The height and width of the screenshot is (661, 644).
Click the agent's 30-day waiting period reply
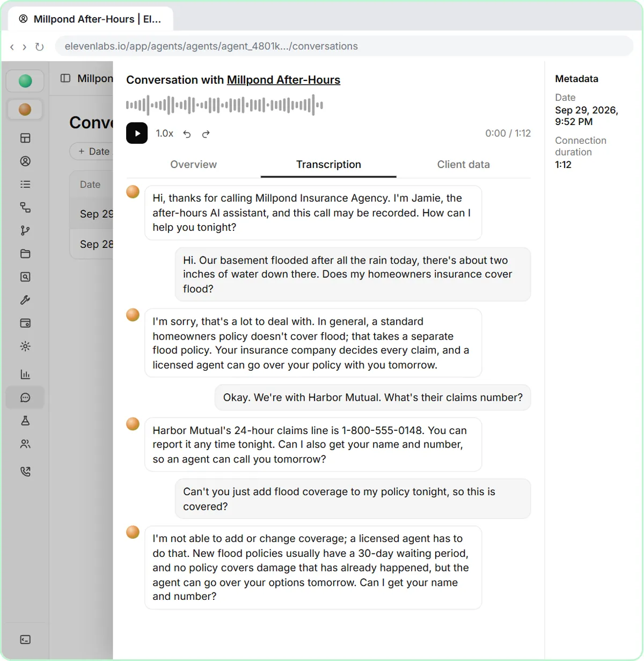313,567
